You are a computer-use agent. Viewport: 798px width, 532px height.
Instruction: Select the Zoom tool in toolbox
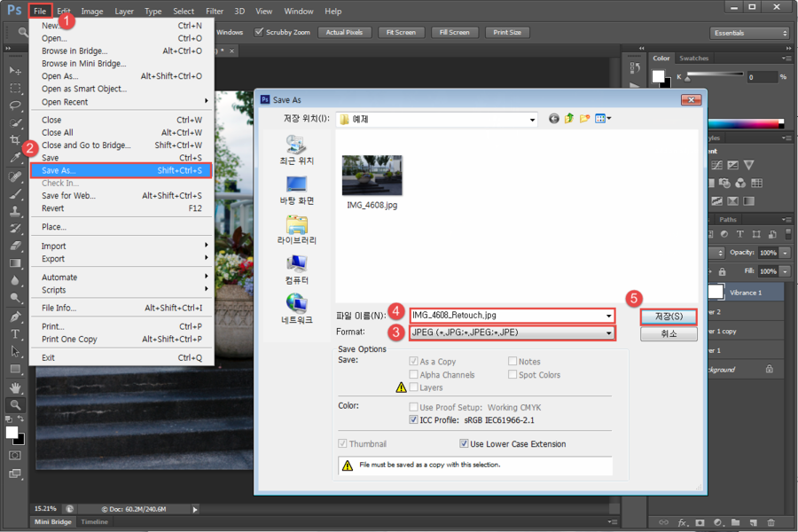point(15,405)
